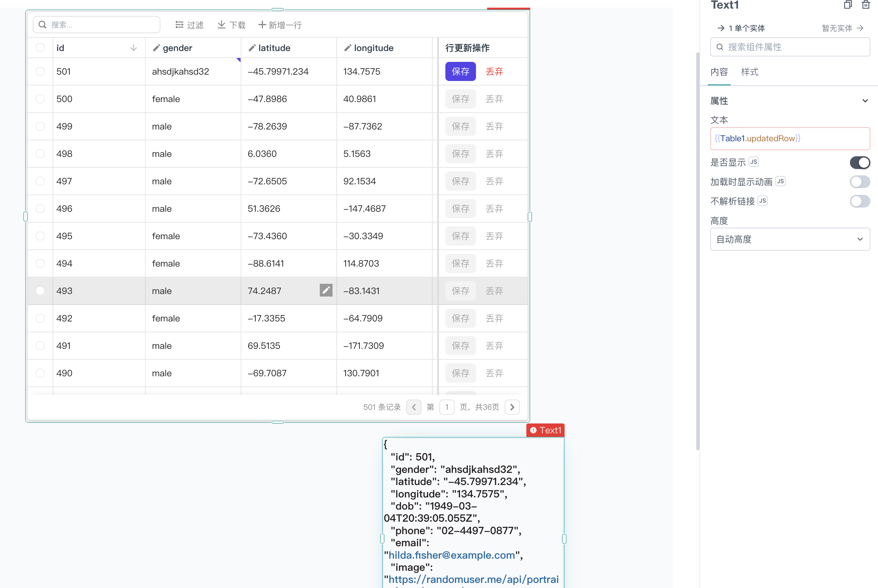Select row with id 501
The width and height of the screenshot is (878, 588).
point(40,71)
